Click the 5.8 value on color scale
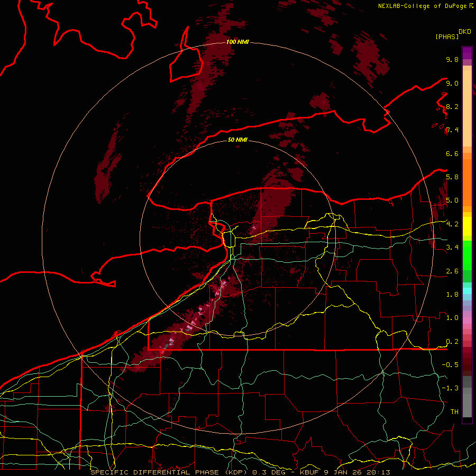The image size is (476, 476). pyautogui.click(x=452, y=177)
